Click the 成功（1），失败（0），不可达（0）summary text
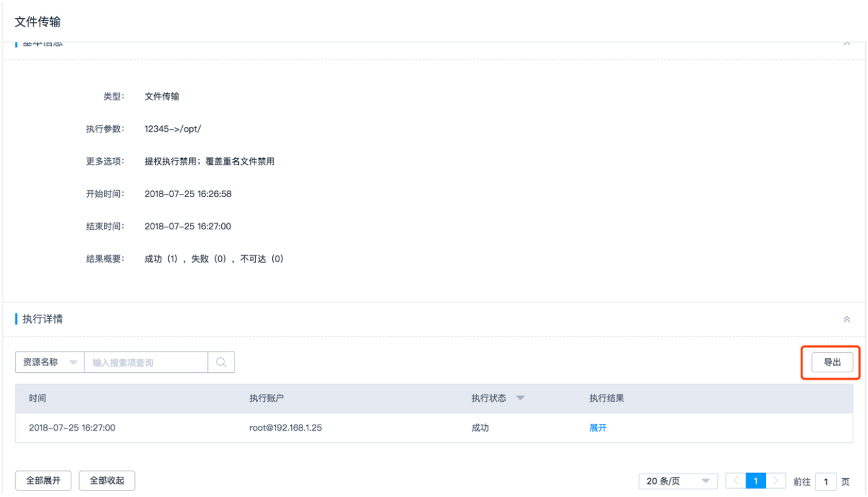The image size is (868, 497). tap(214, 259)
